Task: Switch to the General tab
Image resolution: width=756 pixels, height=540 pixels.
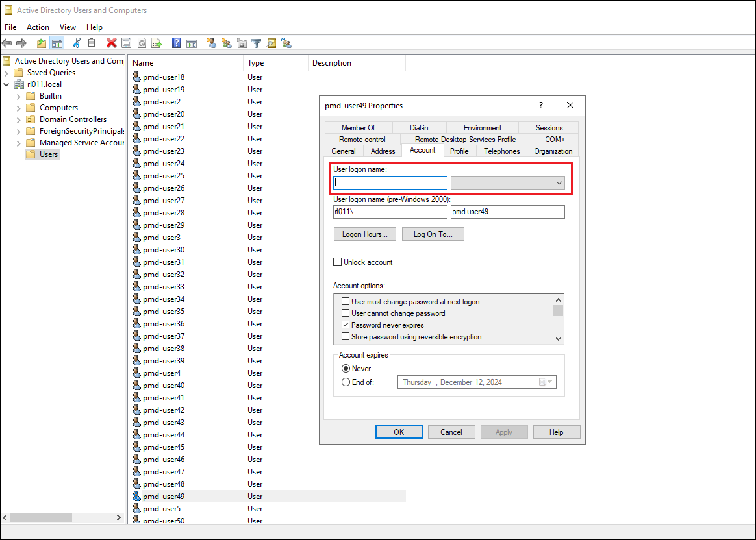Action: 344,151
